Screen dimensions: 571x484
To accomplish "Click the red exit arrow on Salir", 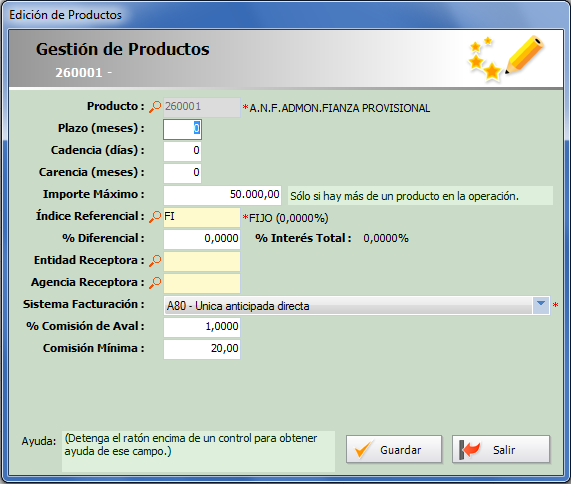I will point(470,449).
